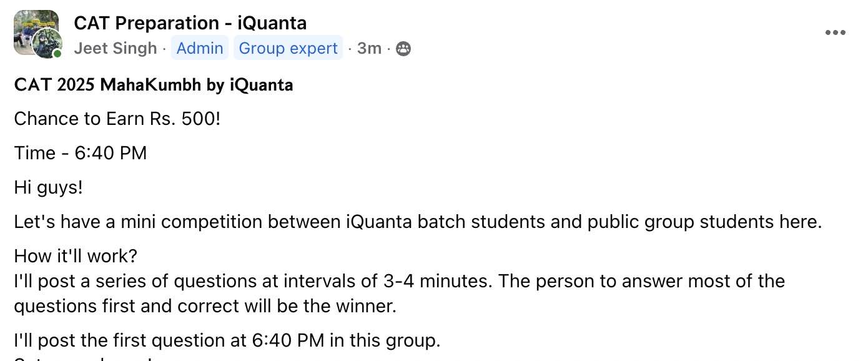Click the bold CAT 2025 MahaKumbh heading
The width and height of the screenshot is (868, 361).
pyautogui.click(x=154, y=85)
